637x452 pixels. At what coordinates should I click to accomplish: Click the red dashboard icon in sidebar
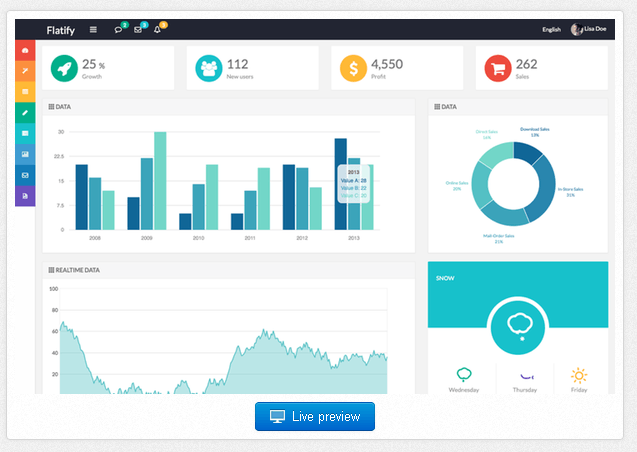[25, 50]
